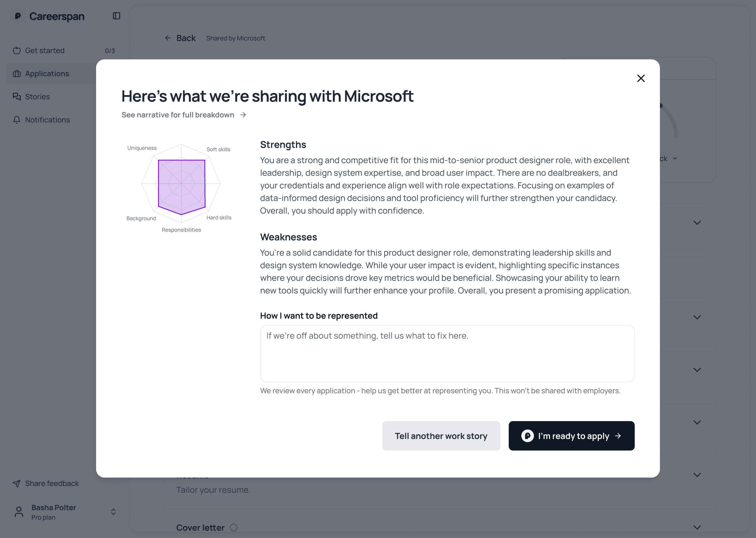Collapse the sidebar panel icon
Image resolution: width=756 pixels, height=538 pixels.
117,16
